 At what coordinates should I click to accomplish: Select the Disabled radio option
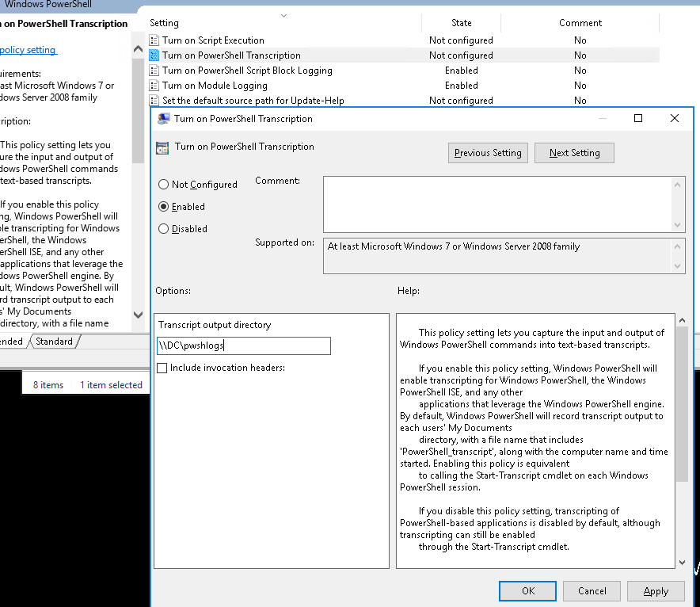164,229
